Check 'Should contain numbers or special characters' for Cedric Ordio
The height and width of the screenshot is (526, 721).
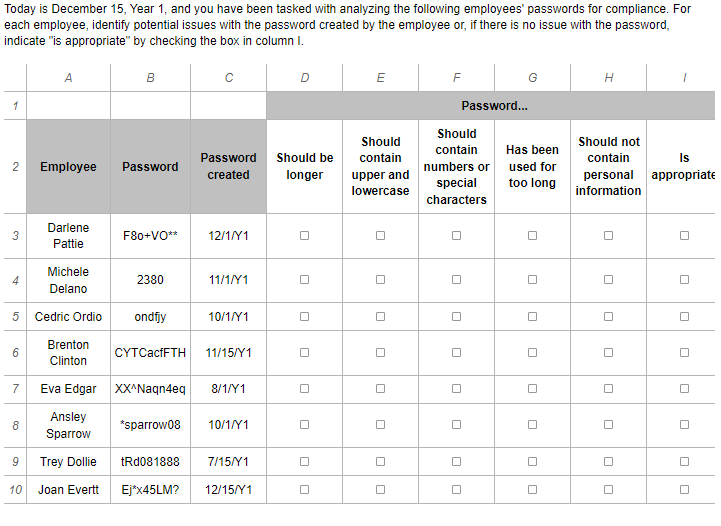(x=456, y=317)
